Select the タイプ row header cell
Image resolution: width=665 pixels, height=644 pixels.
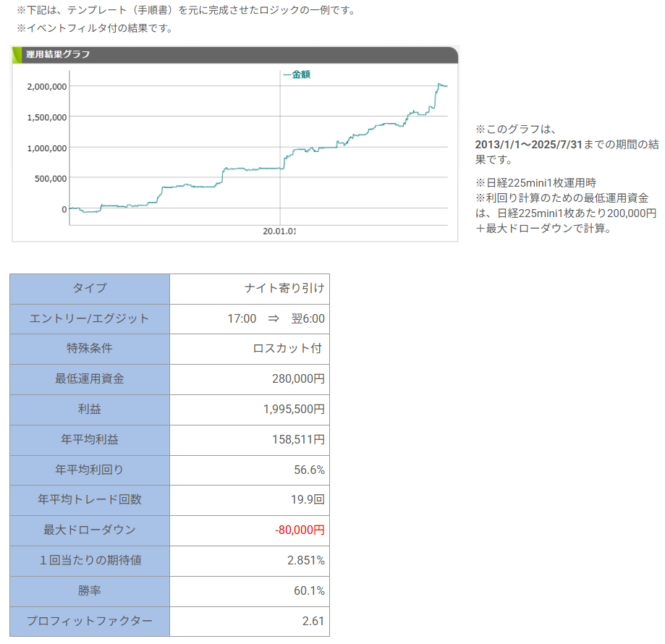coord(90,288)
